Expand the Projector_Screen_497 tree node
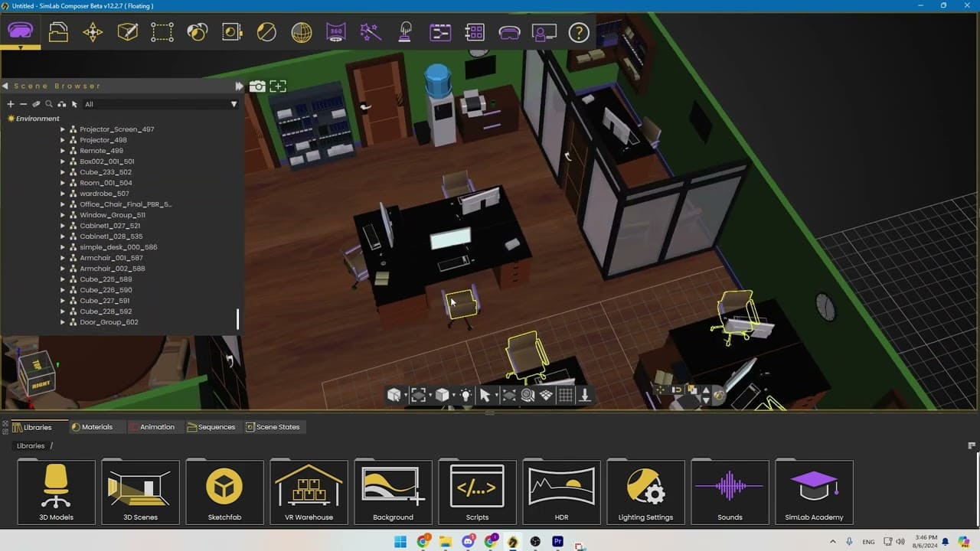The width and height of the screenshot is (980, 551). pos(63,129)
